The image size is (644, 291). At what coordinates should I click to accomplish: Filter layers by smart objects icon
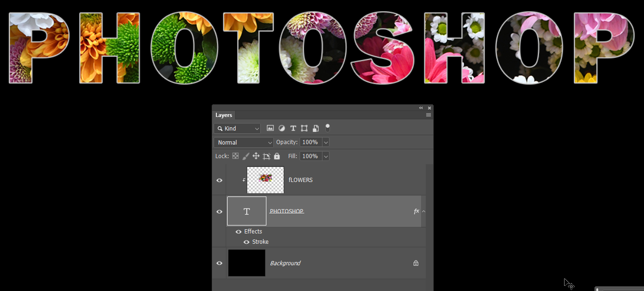316,128
